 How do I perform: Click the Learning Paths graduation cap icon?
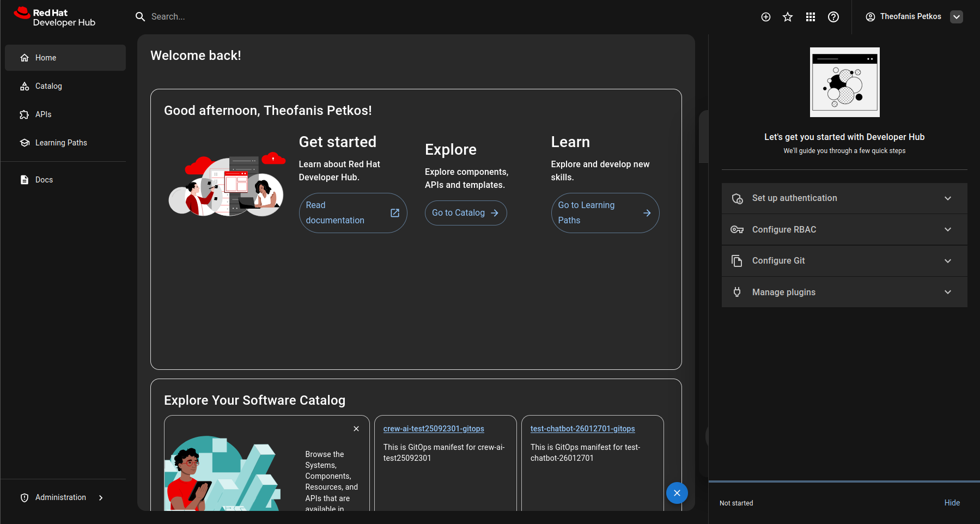(25, 143)
